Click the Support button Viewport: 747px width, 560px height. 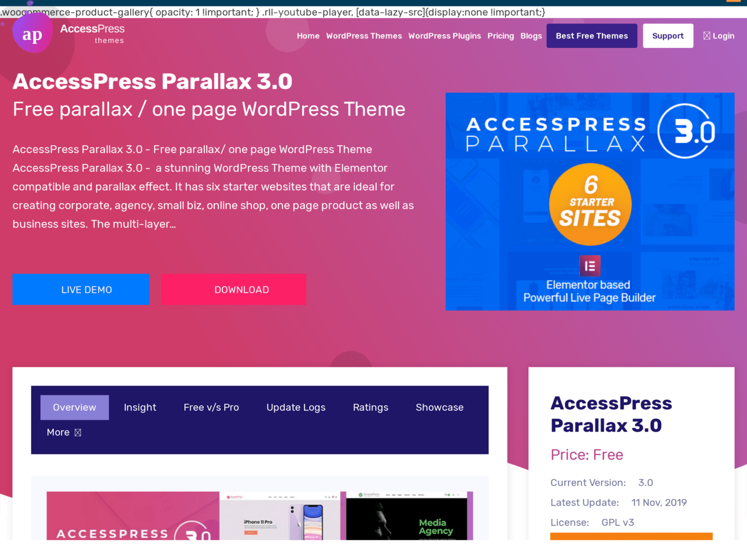point(668,36)
